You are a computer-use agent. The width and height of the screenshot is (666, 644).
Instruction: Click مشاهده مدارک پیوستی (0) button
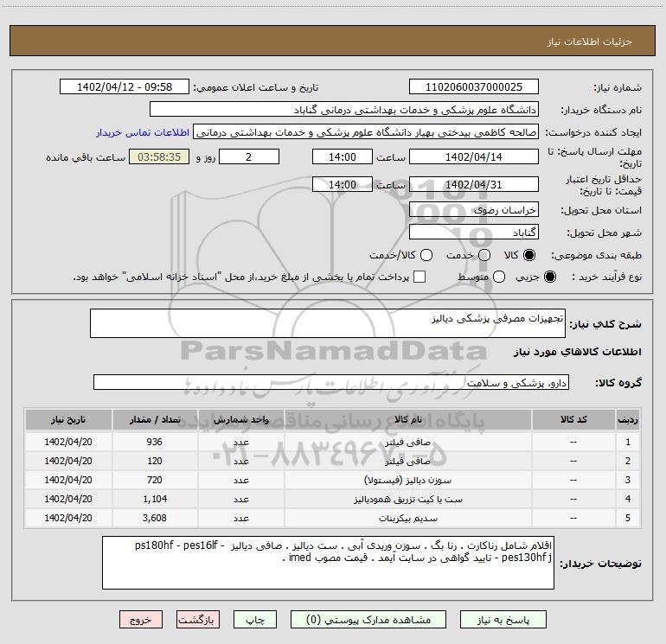368,620
